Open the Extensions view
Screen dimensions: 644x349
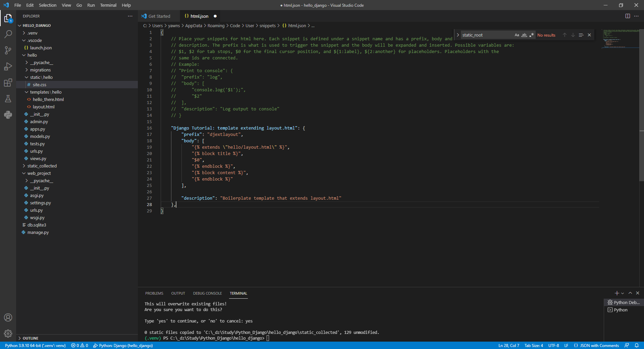click(8, 83)
